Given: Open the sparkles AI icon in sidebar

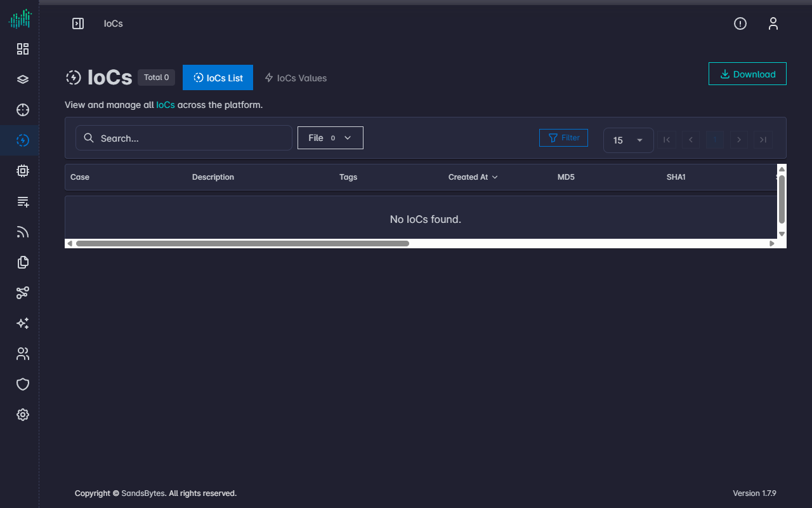Looking at the screenshot, I should tap(23, 323).
